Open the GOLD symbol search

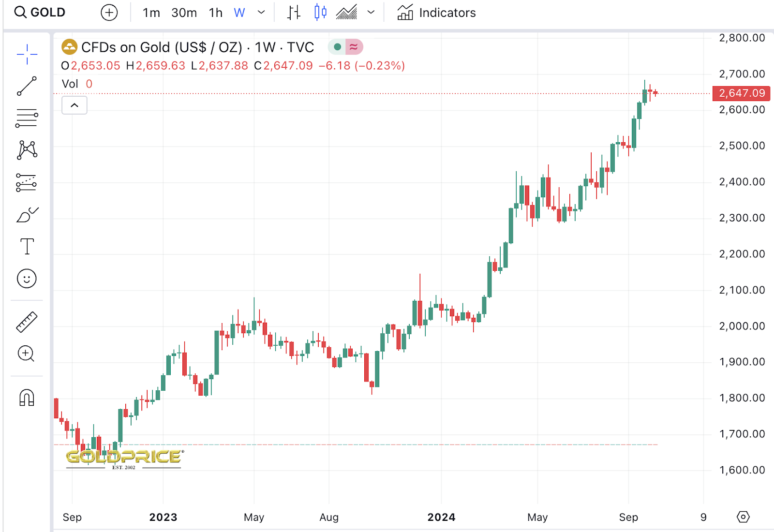click(40, 13)
